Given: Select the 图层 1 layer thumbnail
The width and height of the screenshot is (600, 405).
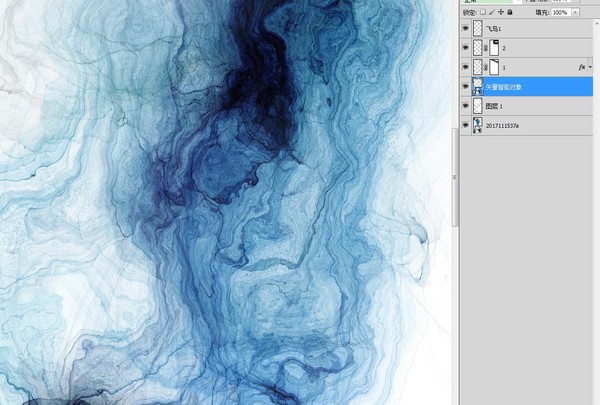Looking at the screenshot, I should [478, 106].
